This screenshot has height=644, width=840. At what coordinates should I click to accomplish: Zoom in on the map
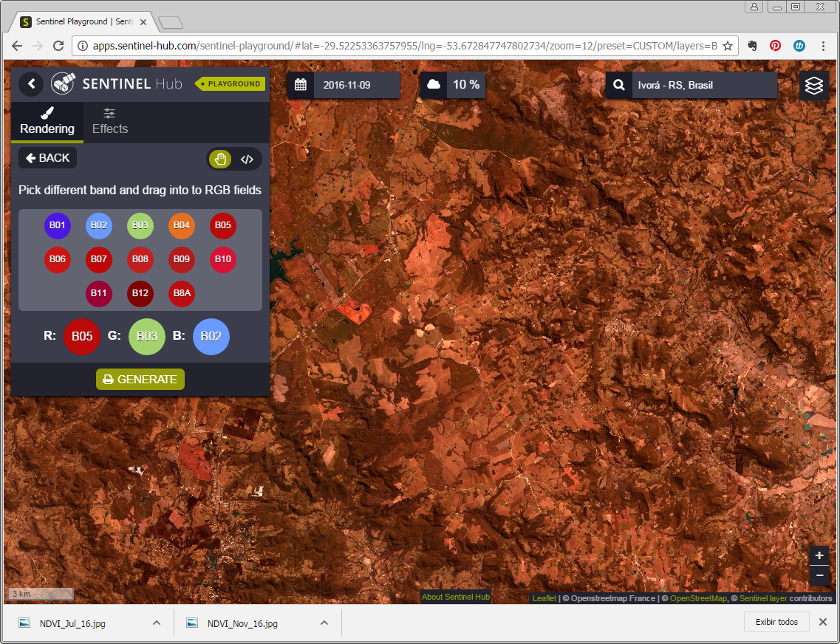[x=819, y=556]
